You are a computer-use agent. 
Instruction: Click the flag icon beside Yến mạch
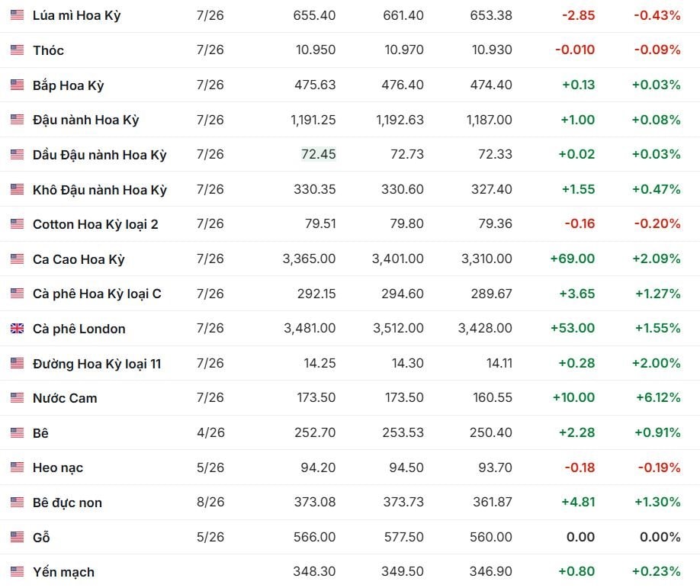[17, 572]
